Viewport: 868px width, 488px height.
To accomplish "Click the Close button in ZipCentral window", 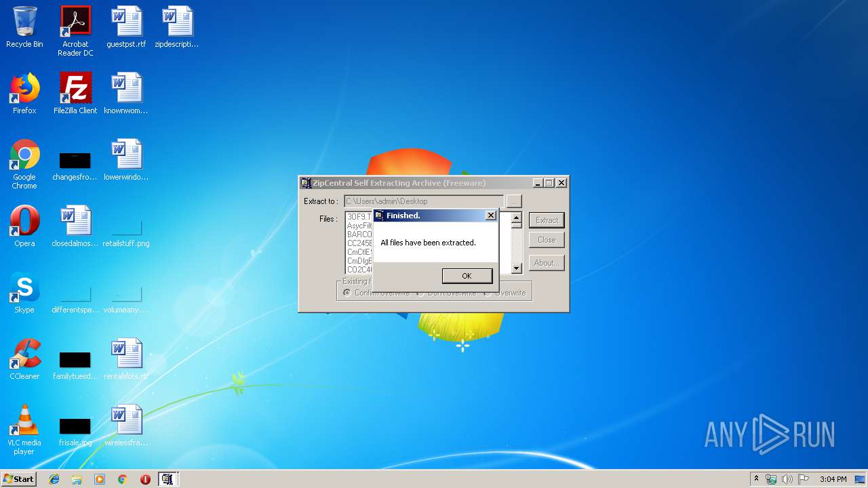I will click(547, 240).
